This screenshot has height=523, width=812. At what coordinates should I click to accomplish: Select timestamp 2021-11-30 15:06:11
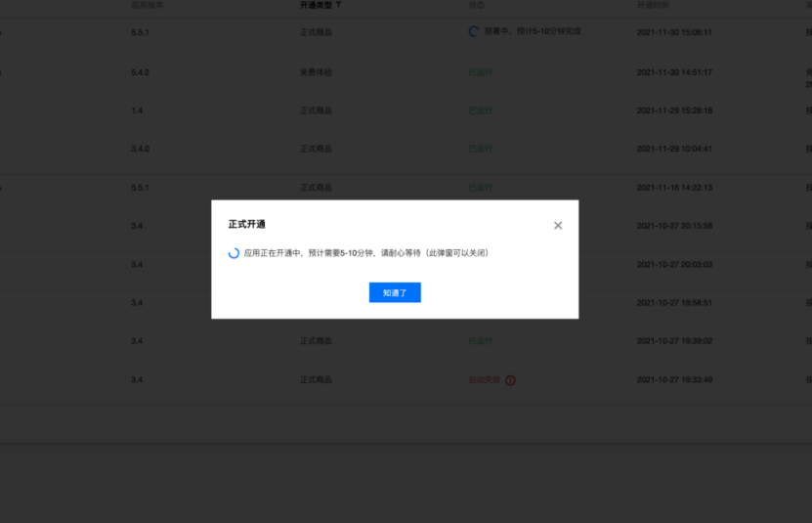coord(674,32)
